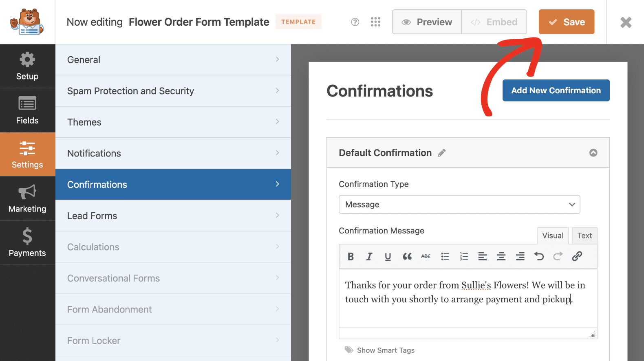Insert a blockquote in the message
The width and height of the screenshot is (644, 361).
[x=407, y=256]
